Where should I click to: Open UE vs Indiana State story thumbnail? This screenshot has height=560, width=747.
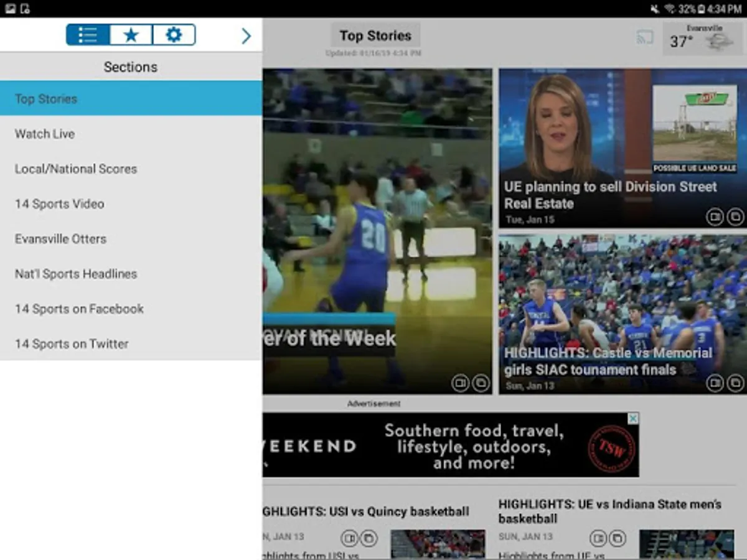(687, 544)
